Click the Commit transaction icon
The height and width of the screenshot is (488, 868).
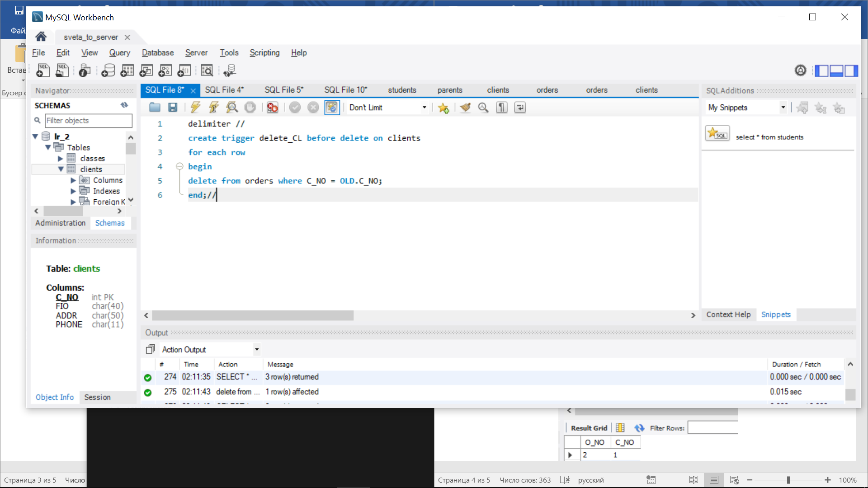point(295,108)
